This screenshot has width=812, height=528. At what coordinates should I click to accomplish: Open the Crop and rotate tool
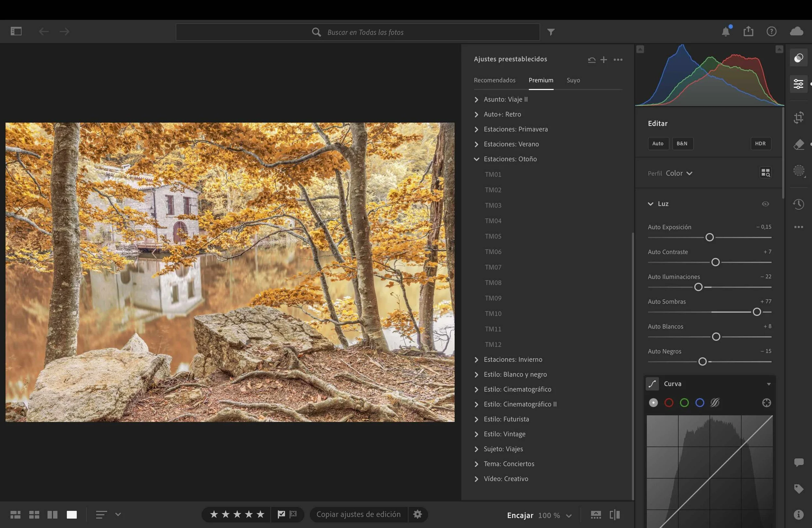point(798,118)
